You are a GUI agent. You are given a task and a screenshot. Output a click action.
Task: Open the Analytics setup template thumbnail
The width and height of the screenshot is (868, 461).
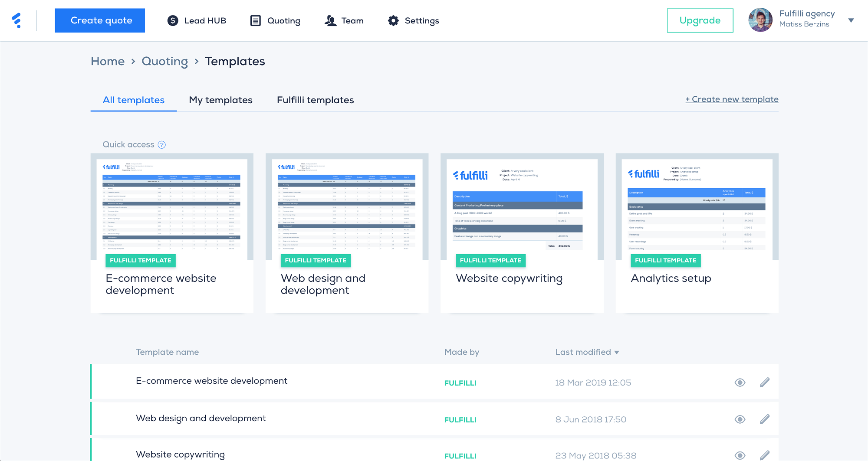pos(697,206)
